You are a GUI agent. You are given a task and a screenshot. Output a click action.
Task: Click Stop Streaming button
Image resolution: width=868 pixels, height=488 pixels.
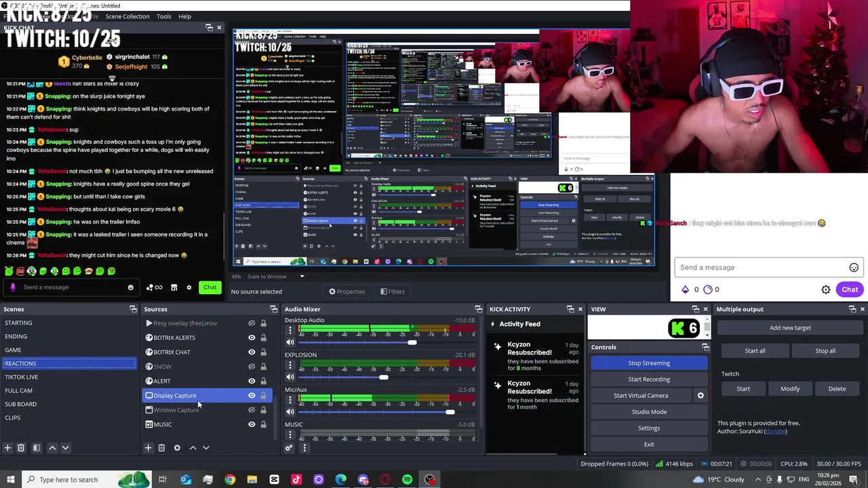pyautogui.click(x=649, y=363)
